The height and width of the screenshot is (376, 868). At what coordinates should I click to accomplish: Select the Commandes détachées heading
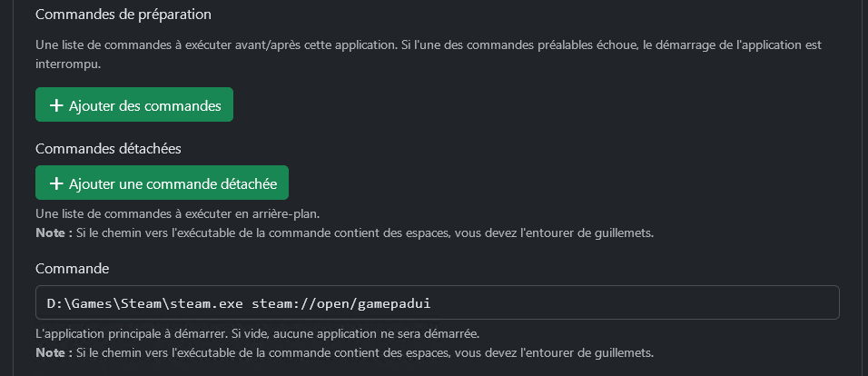tap(109, 147)
